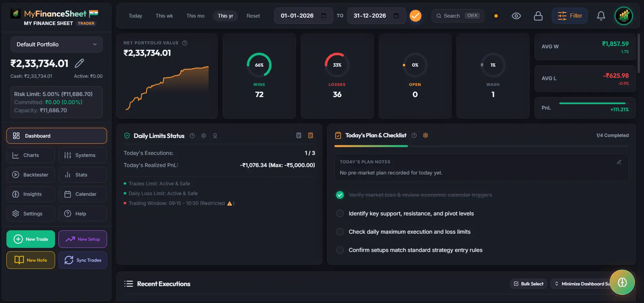
Task: Click the clipboard icon beside Today's Plan
Action: 338,135
